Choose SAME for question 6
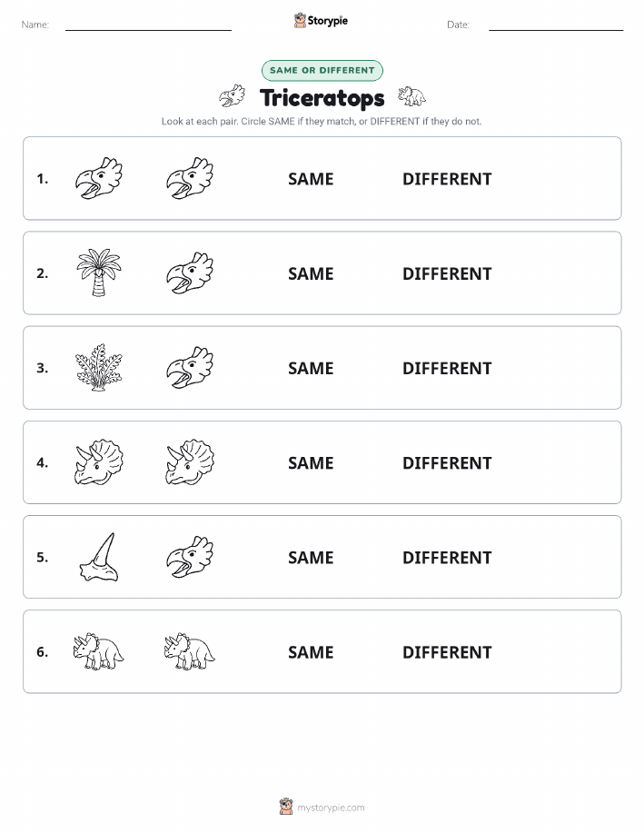 tap(311, 652)
